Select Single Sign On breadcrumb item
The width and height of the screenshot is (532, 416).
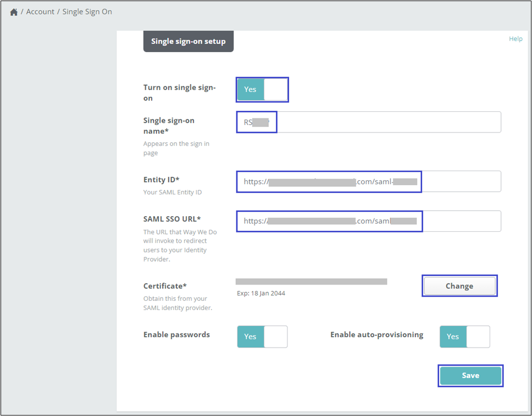point(87,11)
